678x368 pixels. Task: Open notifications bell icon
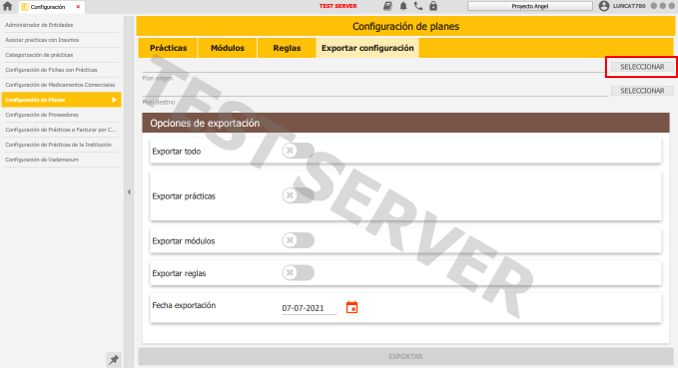click(x=403, y=6)
